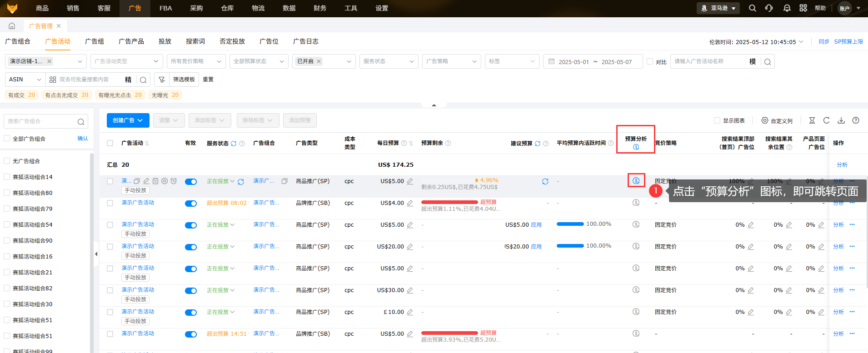Open the 创建广告 dropdown button
This screenshot has height=353, width=868.
(x=128, y=120)
